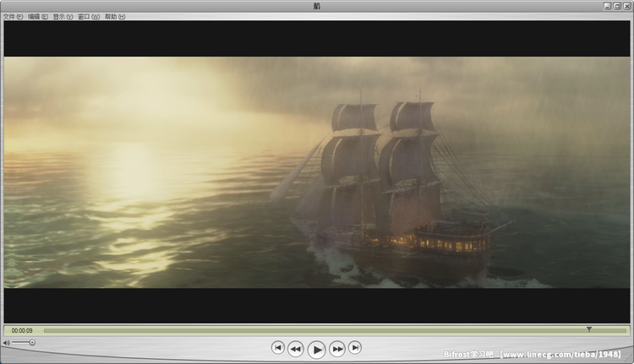The width and height of the screenshot is (634, 364).
Task: Click the fast forward button
Action: tap(337, 349)
